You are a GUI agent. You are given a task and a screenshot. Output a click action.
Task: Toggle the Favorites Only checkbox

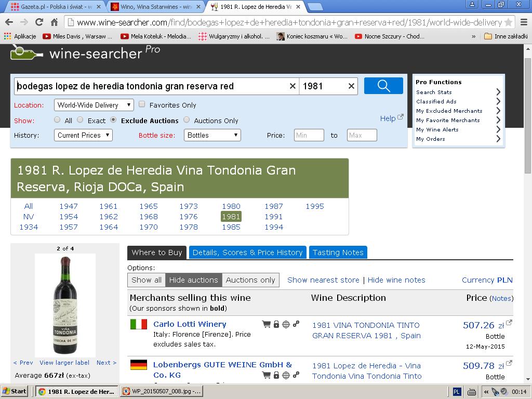pyautogui.click(x=142, y=104)
